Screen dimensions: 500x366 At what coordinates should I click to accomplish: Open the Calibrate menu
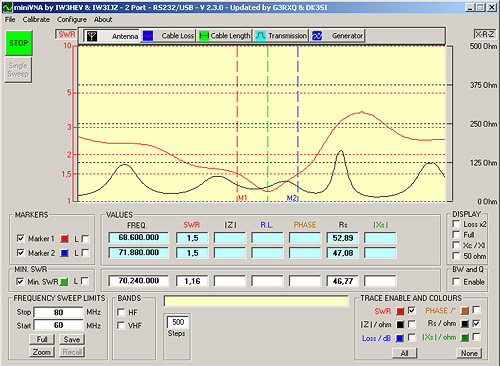click(36, 19)
